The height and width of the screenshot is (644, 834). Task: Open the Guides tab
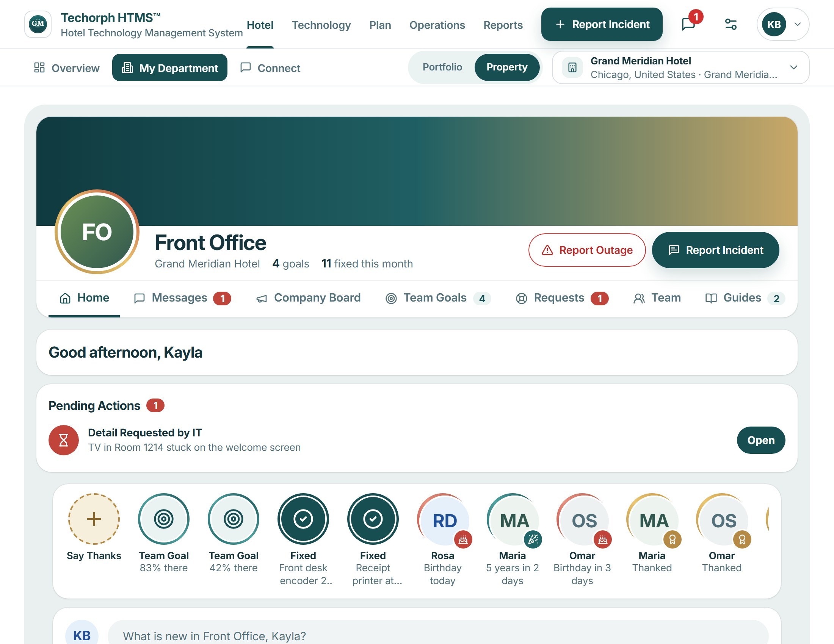[745, 298]
